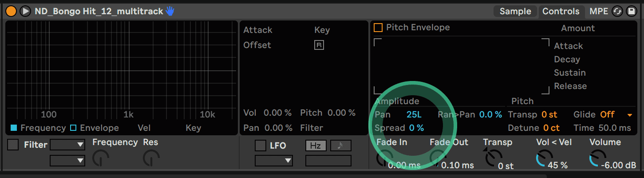Click the MPE button

[x=599, y=11]
